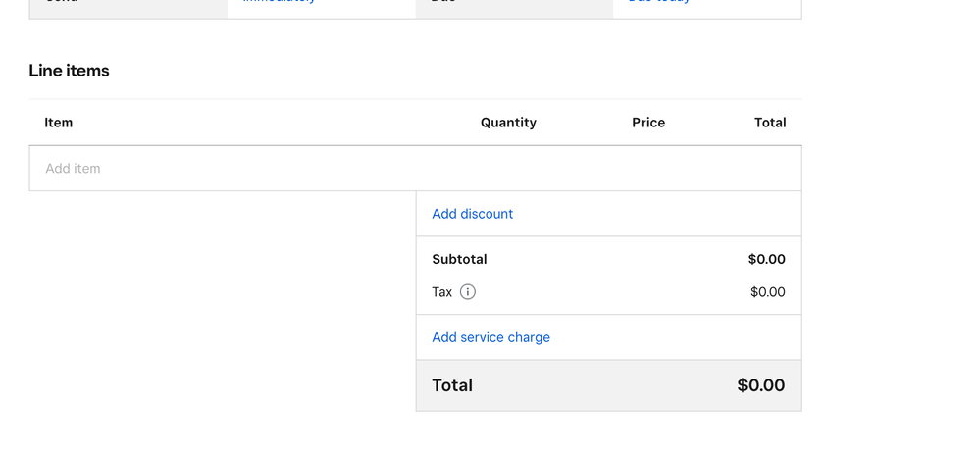The width and height of the screenshot is (980, 455).
Task: Click the Line items heading
Action: click(69, 71)
